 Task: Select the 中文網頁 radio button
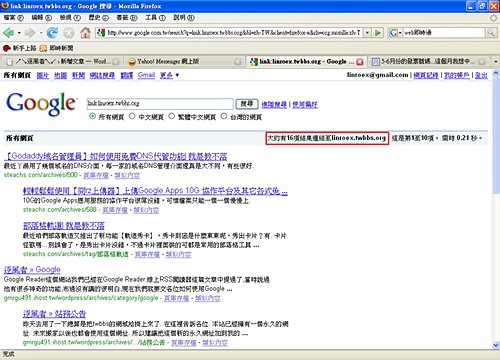(x=132, y=116)
